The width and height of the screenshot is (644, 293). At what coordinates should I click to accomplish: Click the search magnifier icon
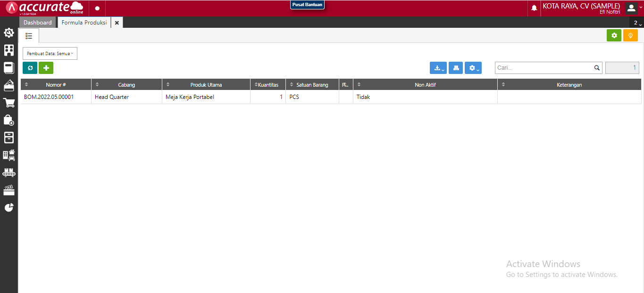click(597, 68)
